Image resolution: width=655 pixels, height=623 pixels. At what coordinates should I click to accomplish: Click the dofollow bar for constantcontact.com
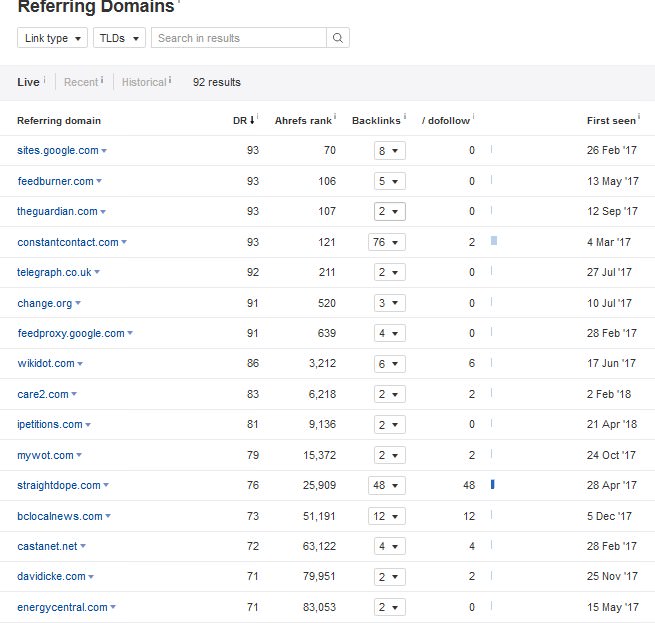pyautogui.click(x=494, y=241)
